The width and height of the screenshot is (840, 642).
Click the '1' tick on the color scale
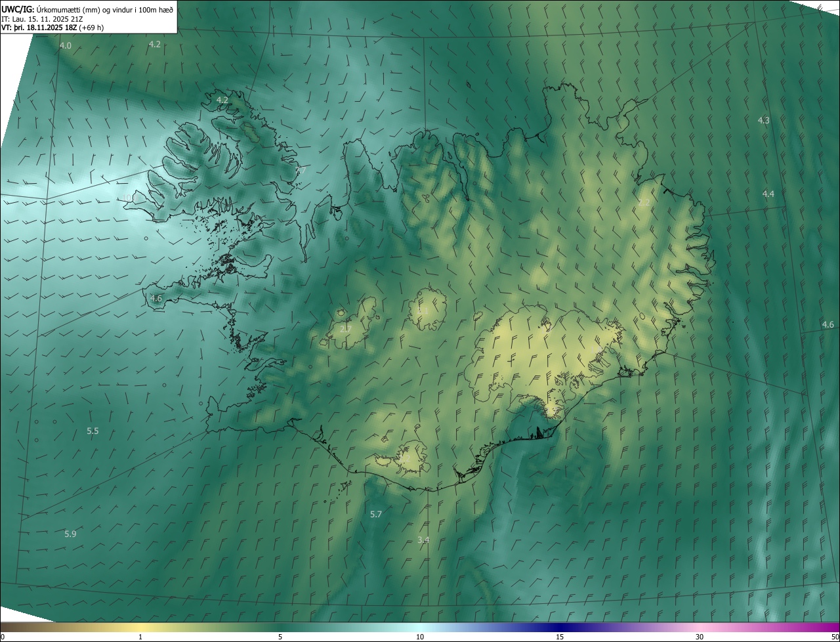click(x=140, y=637)
